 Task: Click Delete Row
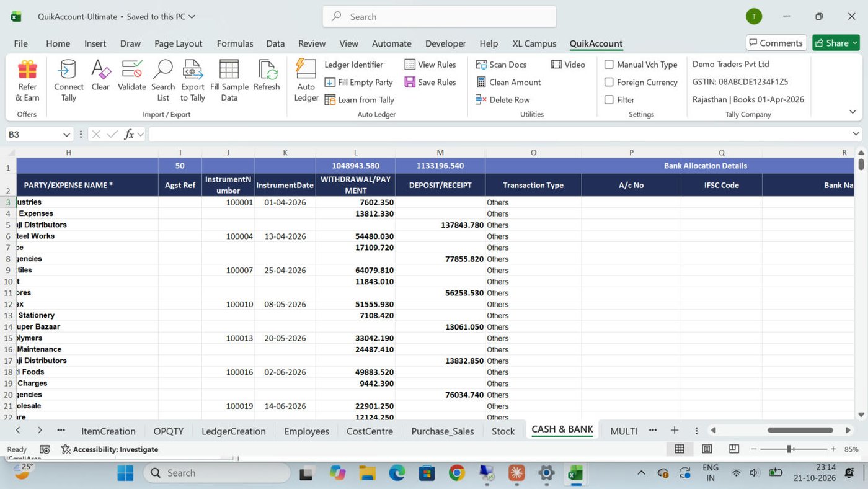(503, 100)
